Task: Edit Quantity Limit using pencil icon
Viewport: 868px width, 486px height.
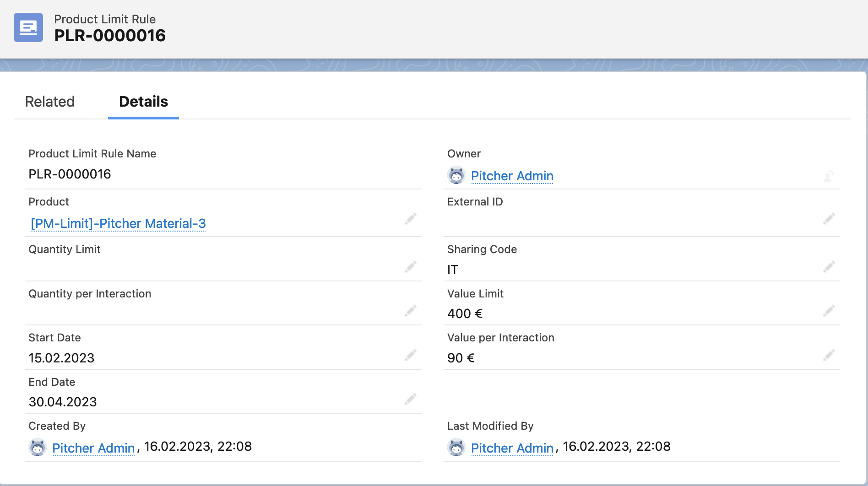Action: (411, 267)
